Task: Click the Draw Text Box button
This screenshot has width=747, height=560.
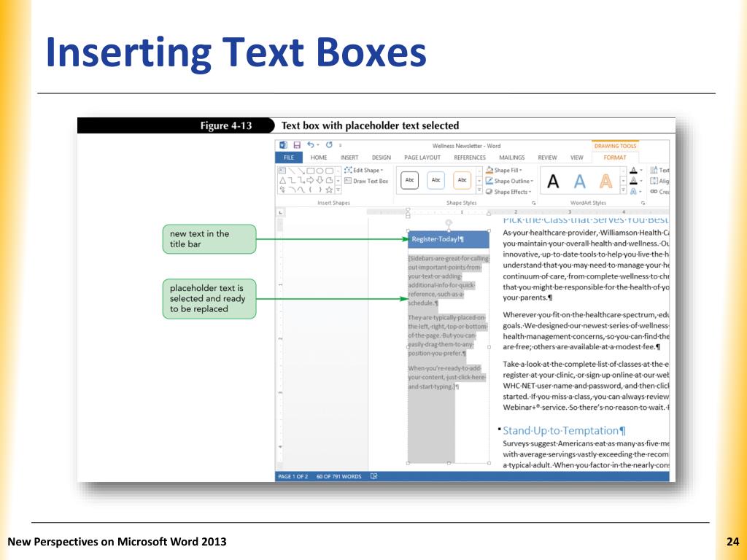Action: click(x=366, y=181)
